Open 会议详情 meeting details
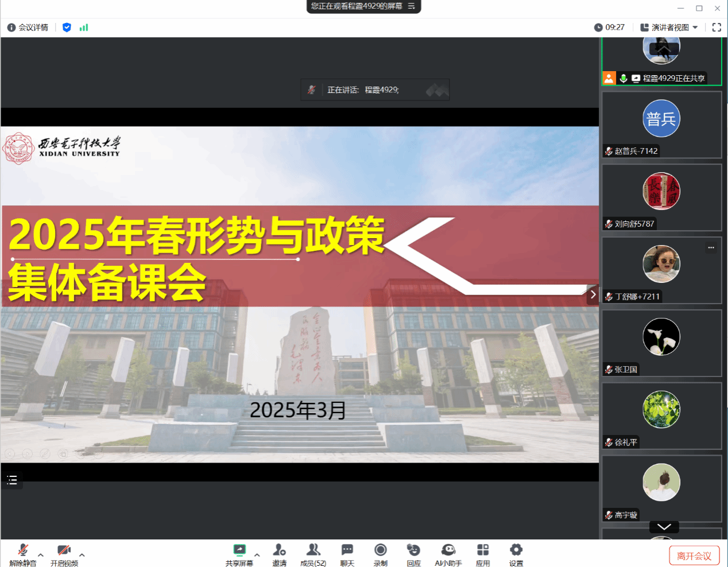728x567 pixels. click(x=28, y=28)
